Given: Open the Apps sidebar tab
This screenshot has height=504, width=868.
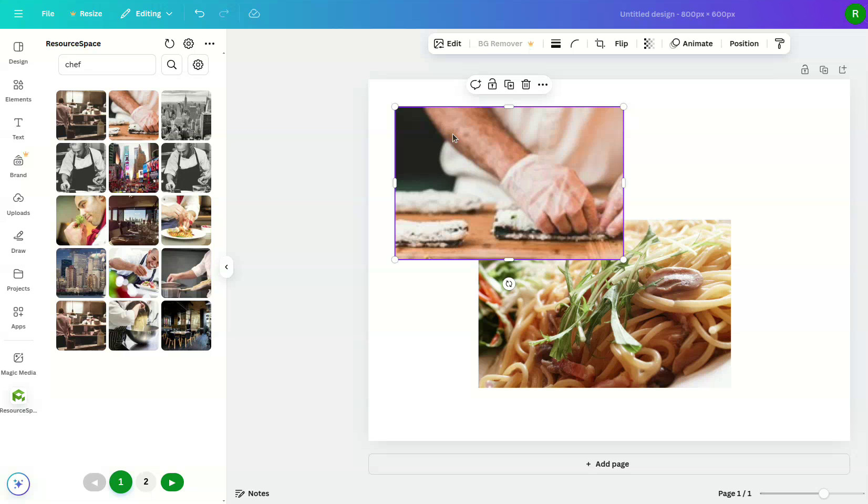Looking at the screenshot, I should pyautogui.click(x=18, y=318).
